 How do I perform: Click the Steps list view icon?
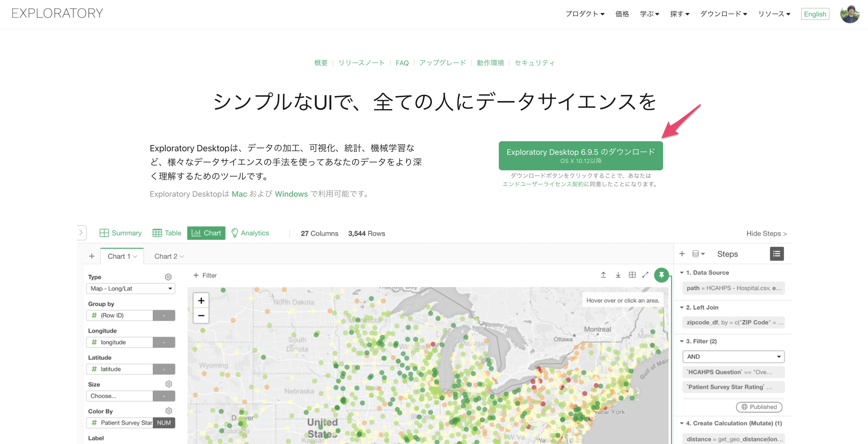[x=777, y=254]
